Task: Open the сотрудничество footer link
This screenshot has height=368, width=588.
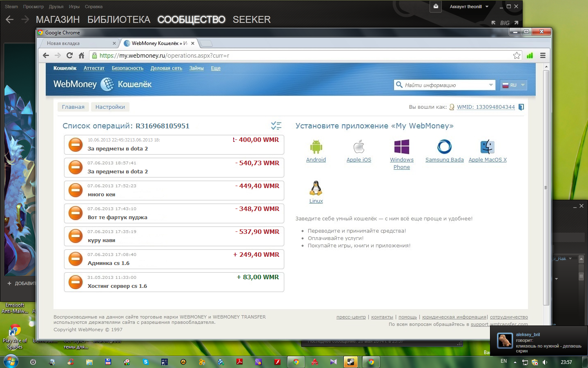Action: 509,317
